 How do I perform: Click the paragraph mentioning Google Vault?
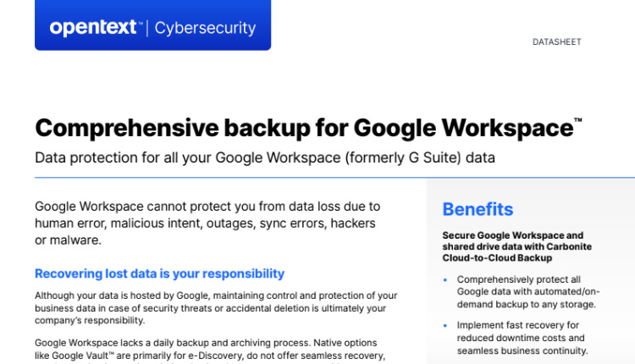pos(210,348)
